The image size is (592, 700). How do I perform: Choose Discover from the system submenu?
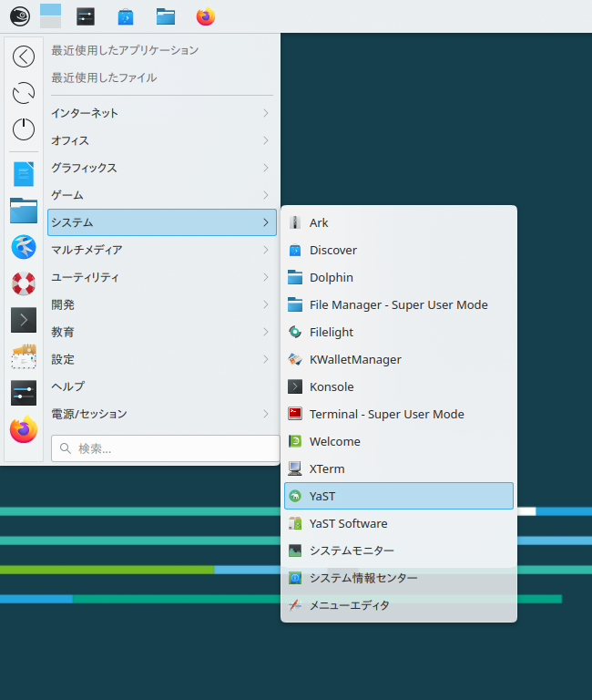pos(399,250)
